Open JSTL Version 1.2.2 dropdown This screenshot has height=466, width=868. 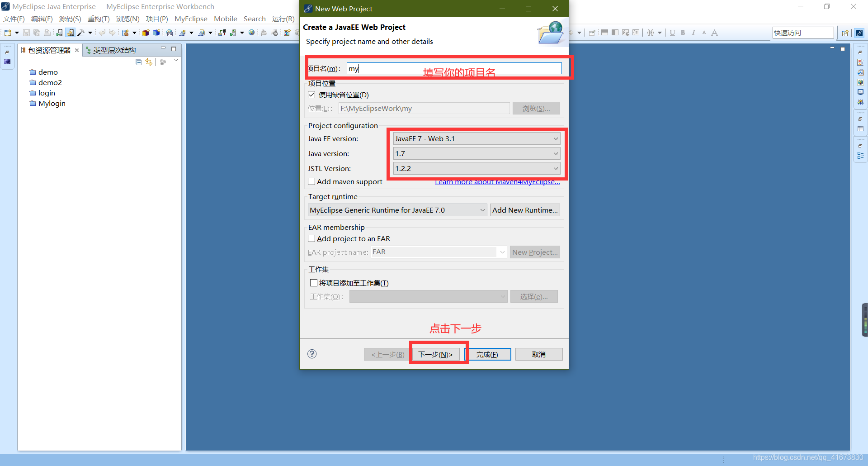pos(476,168)
